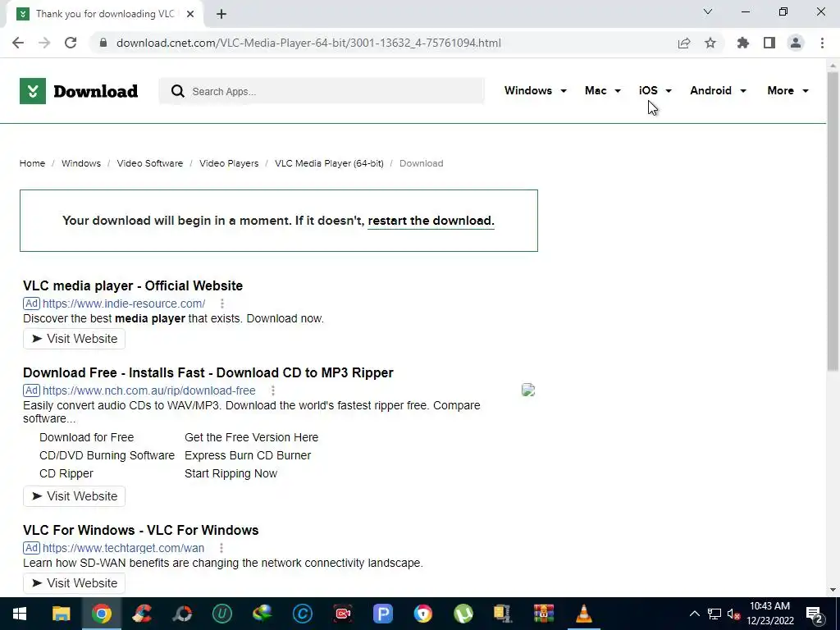Open the notification center icon
Image resolution: width=840 pixels, height=630 pixels.
point(814,614)
